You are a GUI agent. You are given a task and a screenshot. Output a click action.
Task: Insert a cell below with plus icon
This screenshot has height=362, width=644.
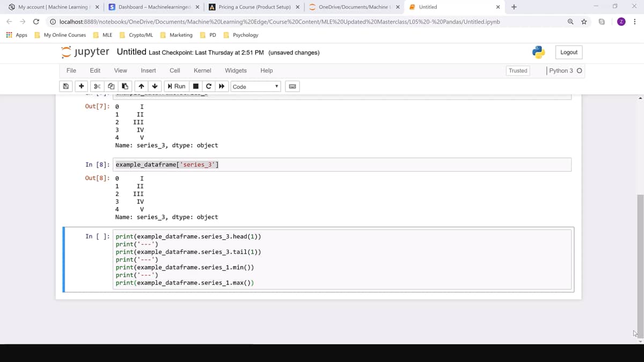tap(81, 86)
